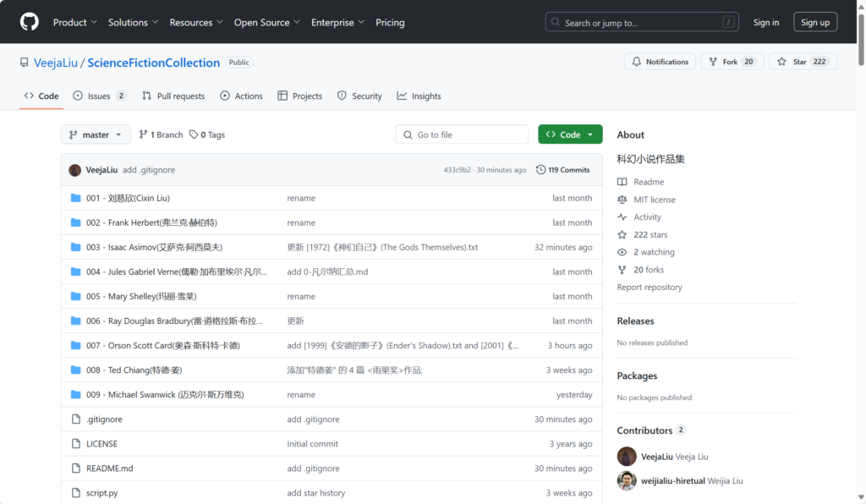The height and width of the screenshot is (504, 866).
Task: Click the Sign up button
Action: (815, 22)
